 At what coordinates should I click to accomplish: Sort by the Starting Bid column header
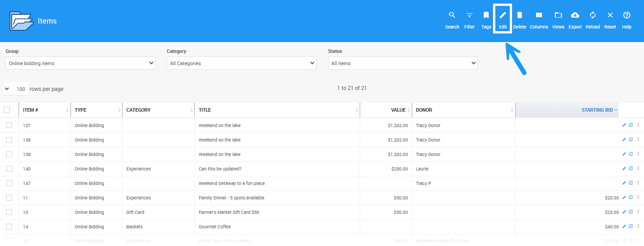pyautogui.click(x=597, y=110)
